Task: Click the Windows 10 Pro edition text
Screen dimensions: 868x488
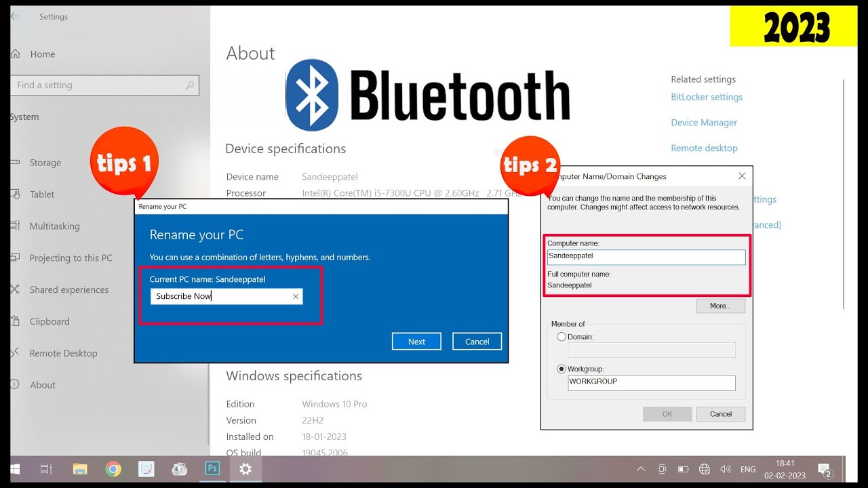Action: click(334, 404)
